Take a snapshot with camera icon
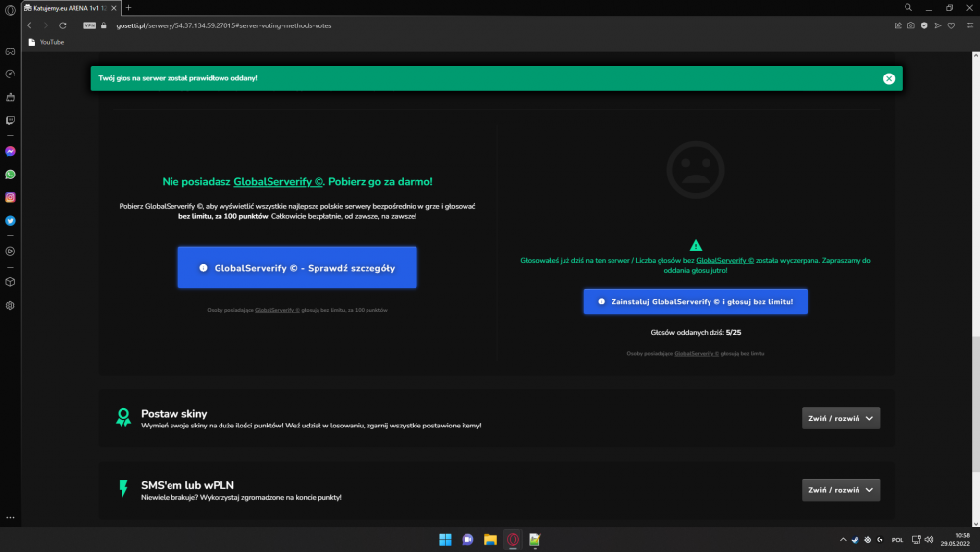This screenshot has height=552, width=980. [911, 25]
